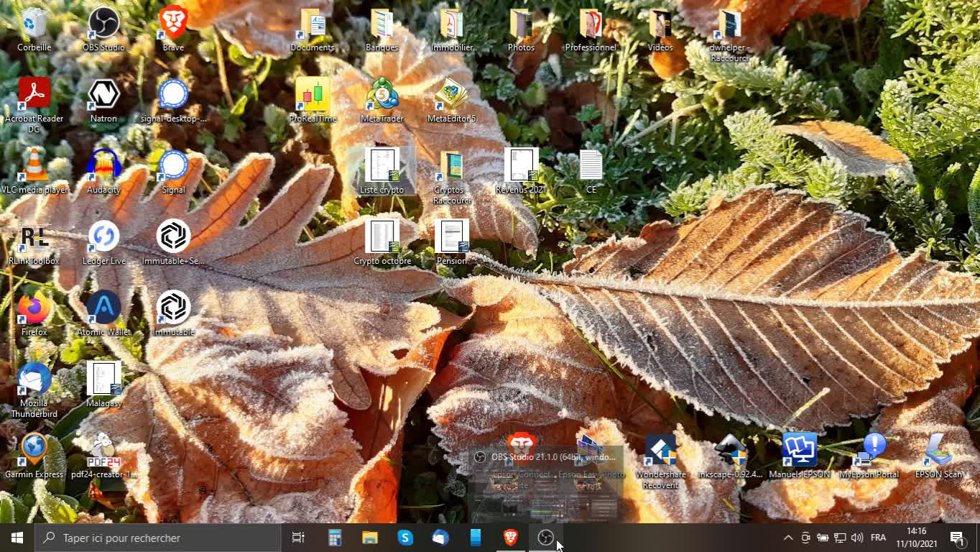
Task: Select the CE text document icon
Action: [x=591, y=172]
